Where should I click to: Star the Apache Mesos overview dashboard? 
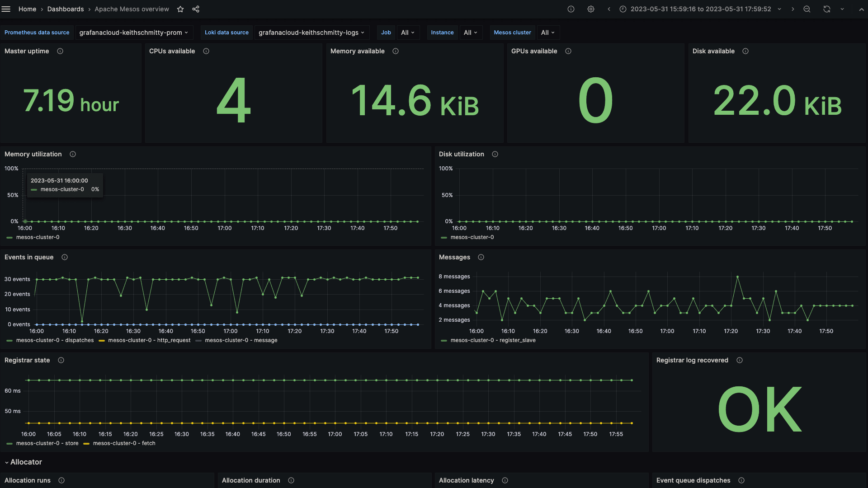coord(180,9)
